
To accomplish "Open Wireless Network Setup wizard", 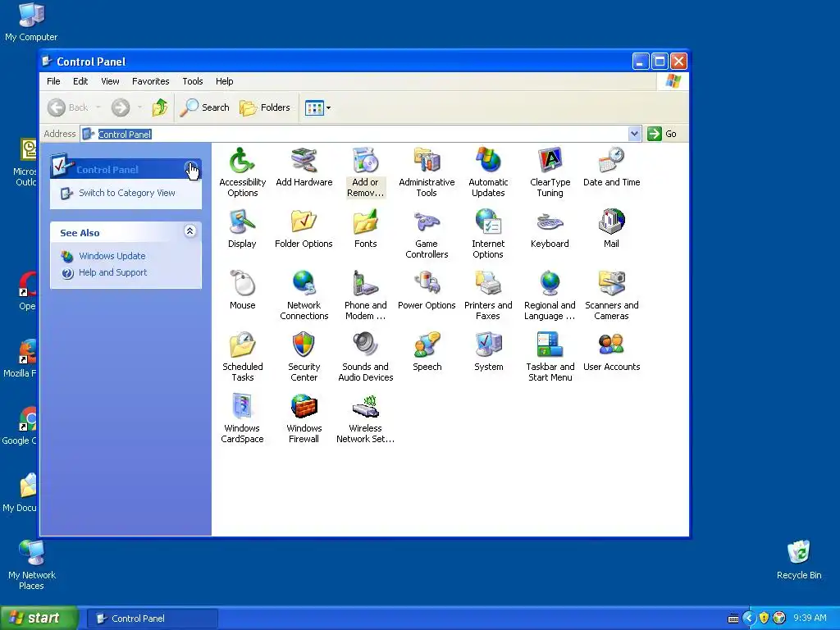I will point(365,418).
